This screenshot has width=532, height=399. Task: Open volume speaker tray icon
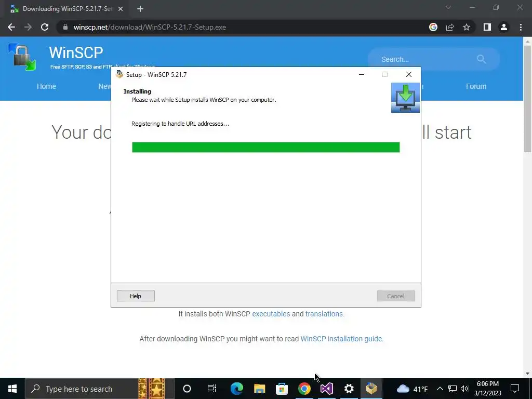click(464, 389)
